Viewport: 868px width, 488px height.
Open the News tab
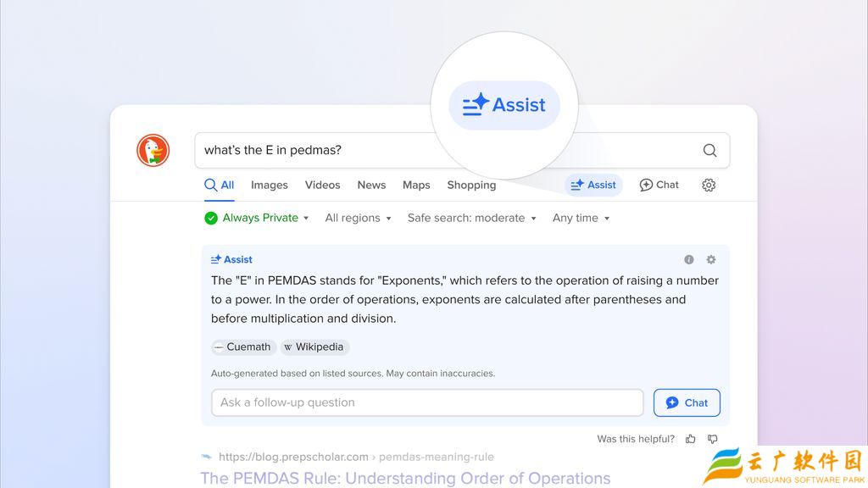[x=371, y=185]
